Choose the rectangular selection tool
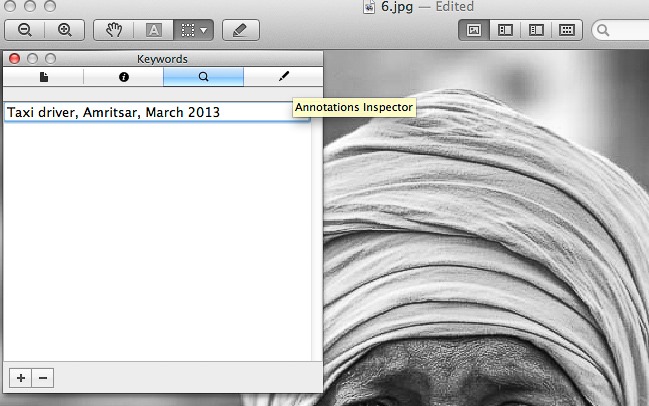The width and height of the screenshot is (649, 406). coord(187,30)
